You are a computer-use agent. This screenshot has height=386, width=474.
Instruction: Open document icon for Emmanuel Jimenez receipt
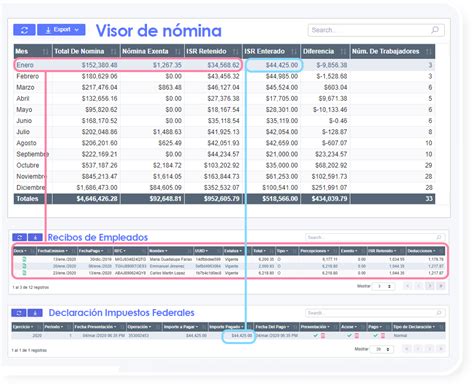pyautogui.click(x=24, y=266)
